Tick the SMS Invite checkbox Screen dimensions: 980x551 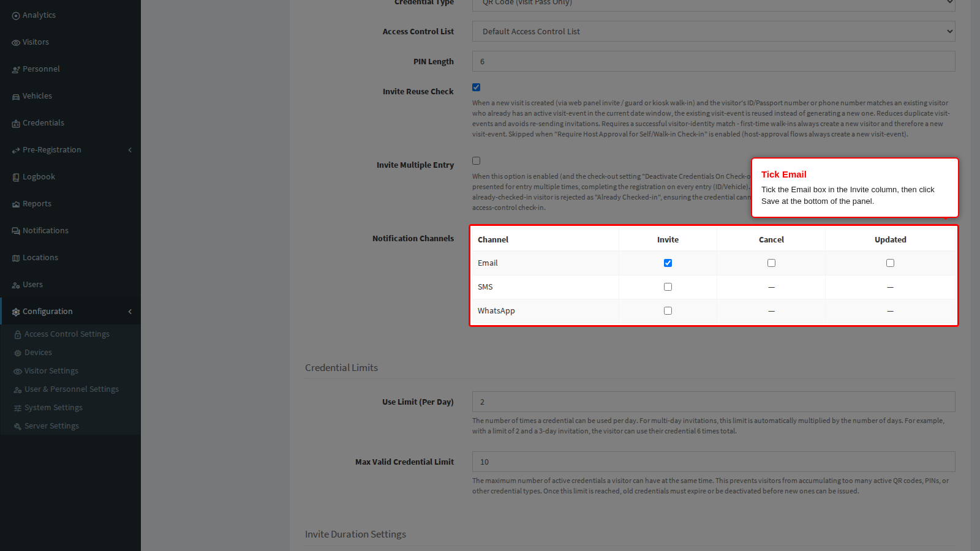(x=668, y=287)
